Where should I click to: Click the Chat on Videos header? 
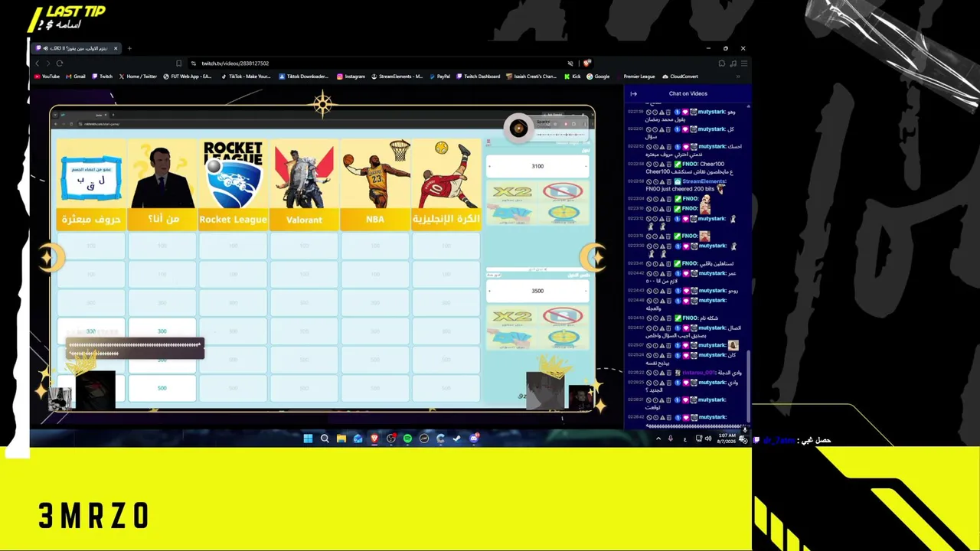pyautogui.click(x=688, y=94)
